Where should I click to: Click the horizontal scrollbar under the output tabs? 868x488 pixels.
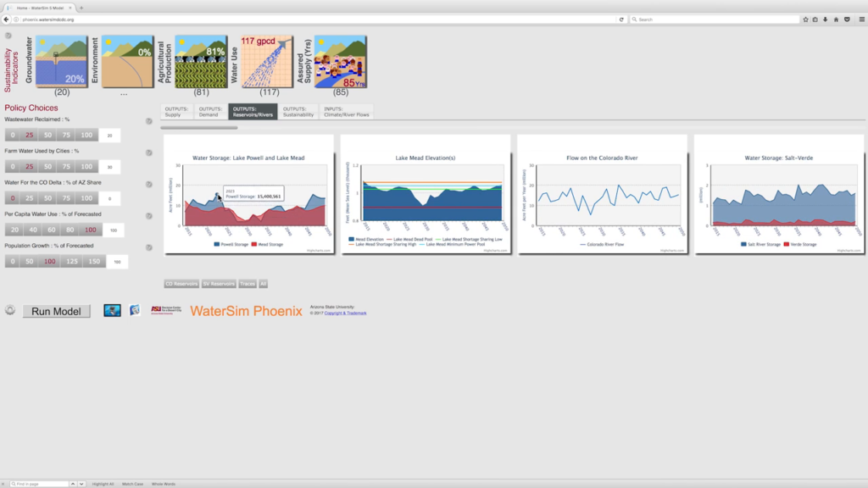[199, 128]
